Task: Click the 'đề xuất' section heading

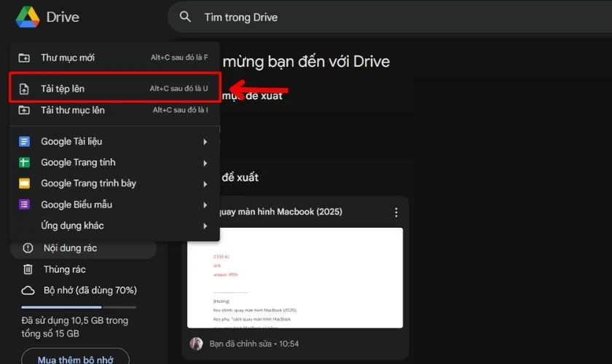Action: [240, 178]
